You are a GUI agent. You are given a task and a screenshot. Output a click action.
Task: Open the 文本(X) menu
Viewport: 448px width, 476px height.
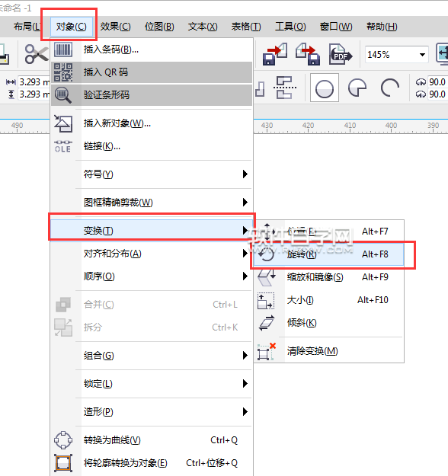pyautogui.click(x=203, y=27)
